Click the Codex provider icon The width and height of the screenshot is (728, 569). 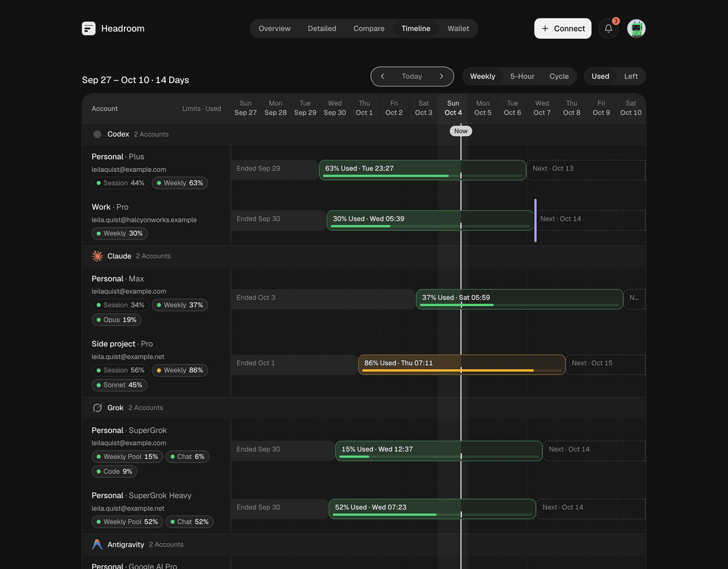(x=97, y=134)
